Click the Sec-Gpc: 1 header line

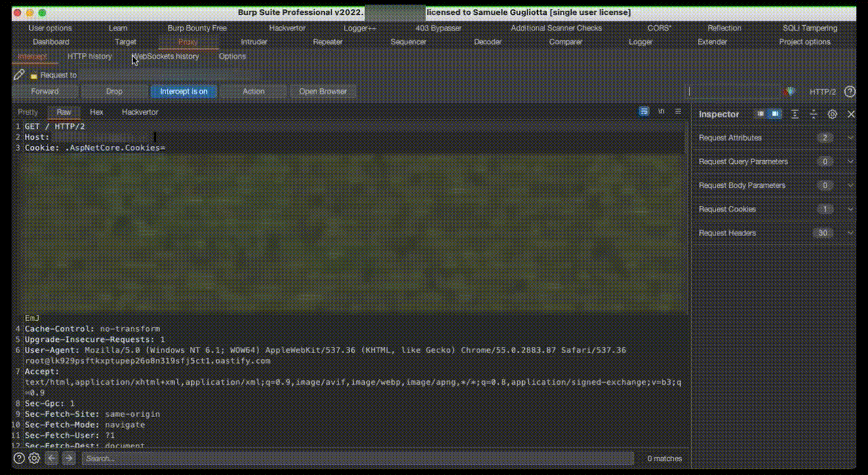coord(50,403)
